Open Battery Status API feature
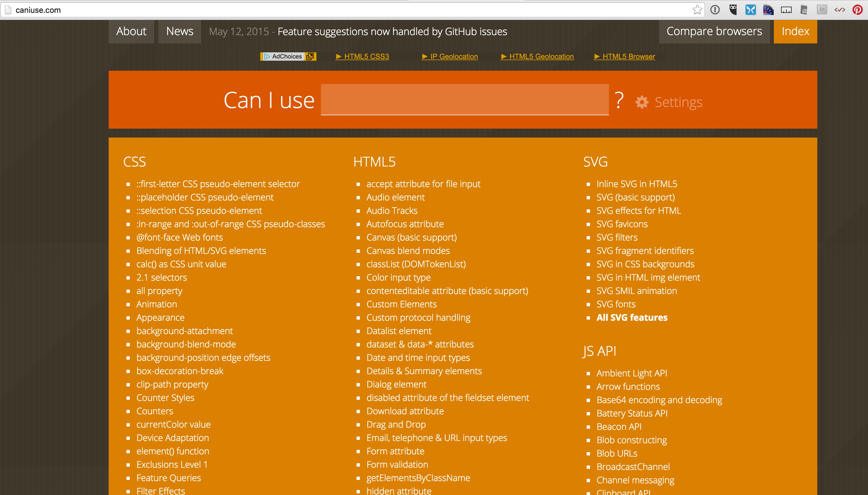Image resolution: width=868 pixels, height=495 pixels. [x=632, y=413]
